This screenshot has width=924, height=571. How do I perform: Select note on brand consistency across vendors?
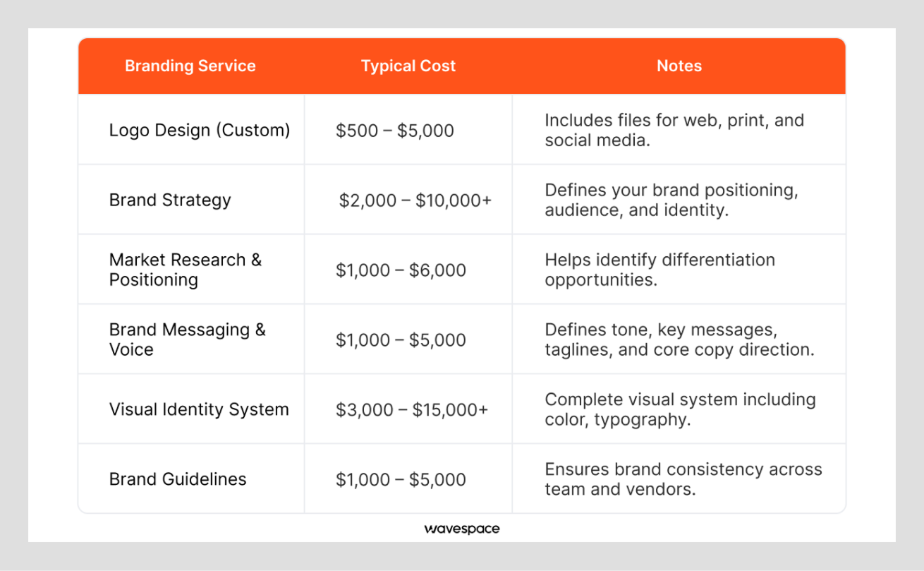[x=683, y=479]
